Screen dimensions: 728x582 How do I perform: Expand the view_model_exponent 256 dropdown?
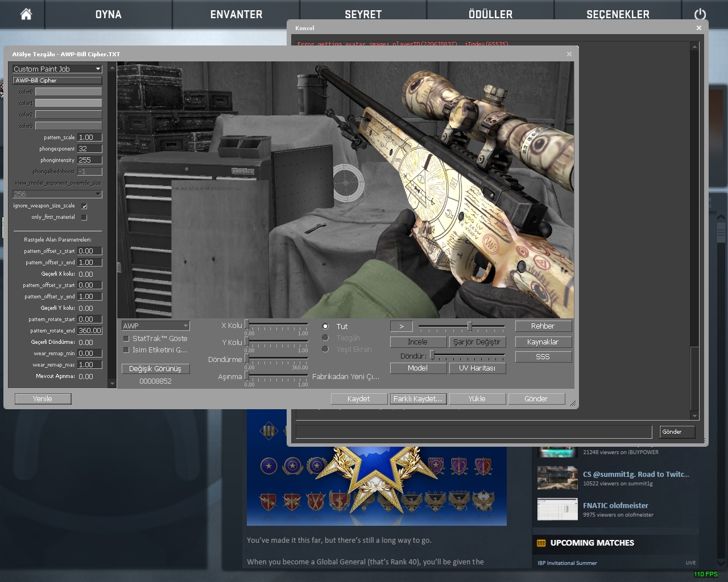pyautogui.click(x=57, y=194)
